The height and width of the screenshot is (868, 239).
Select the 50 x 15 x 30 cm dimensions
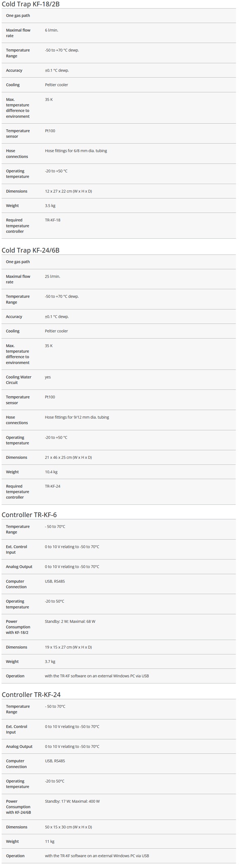point(68,827)
